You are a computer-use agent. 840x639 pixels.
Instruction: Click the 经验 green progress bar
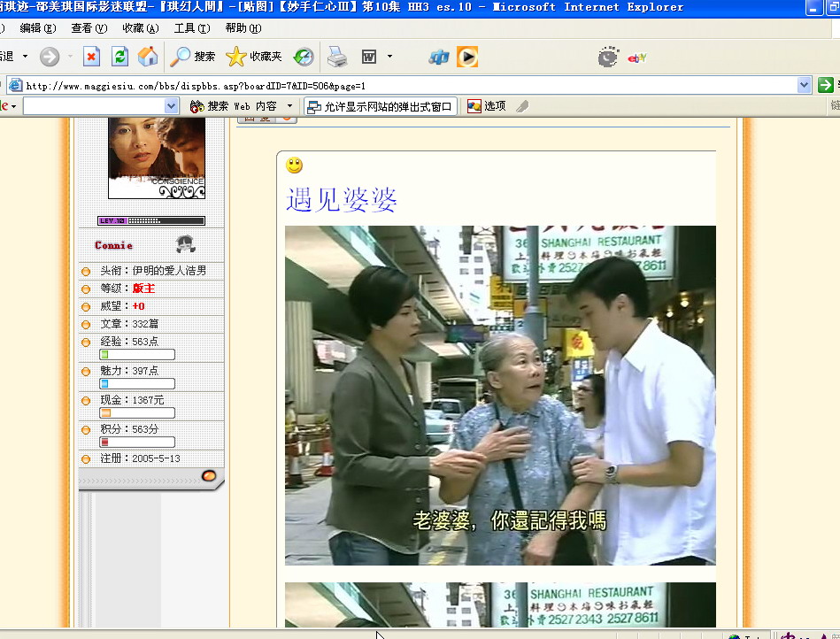click(137, 355)
